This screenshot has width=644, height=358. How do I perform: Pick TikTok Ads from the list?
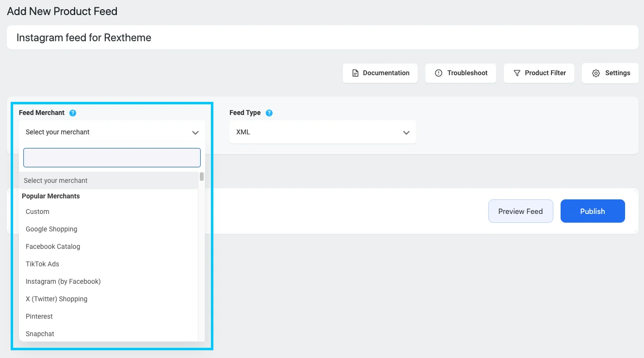[x=108, y=264]
